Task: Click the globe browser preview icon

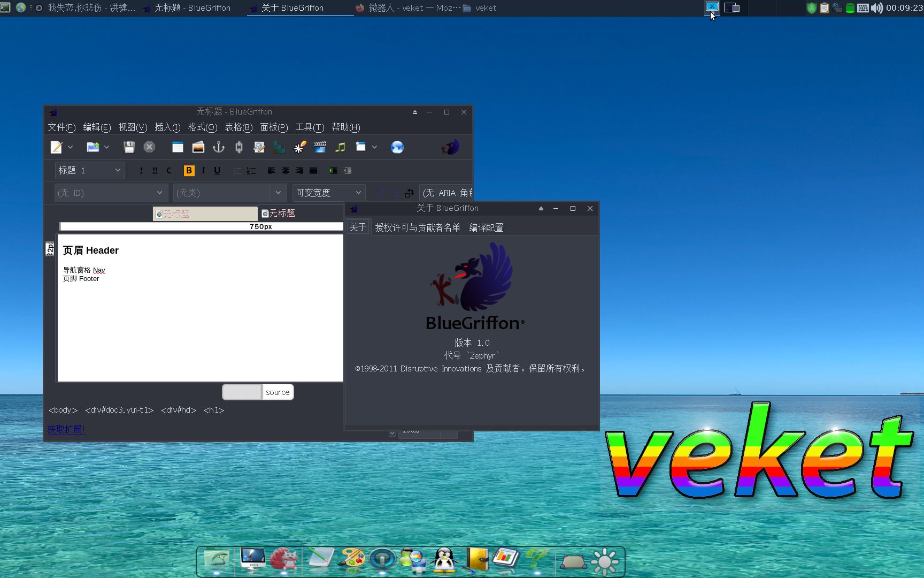Action: point(397,147)
